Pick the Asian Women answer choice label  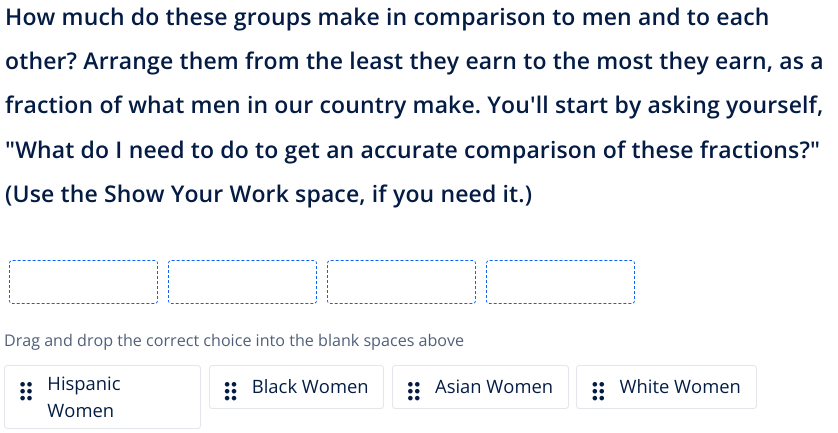[493, 387]
